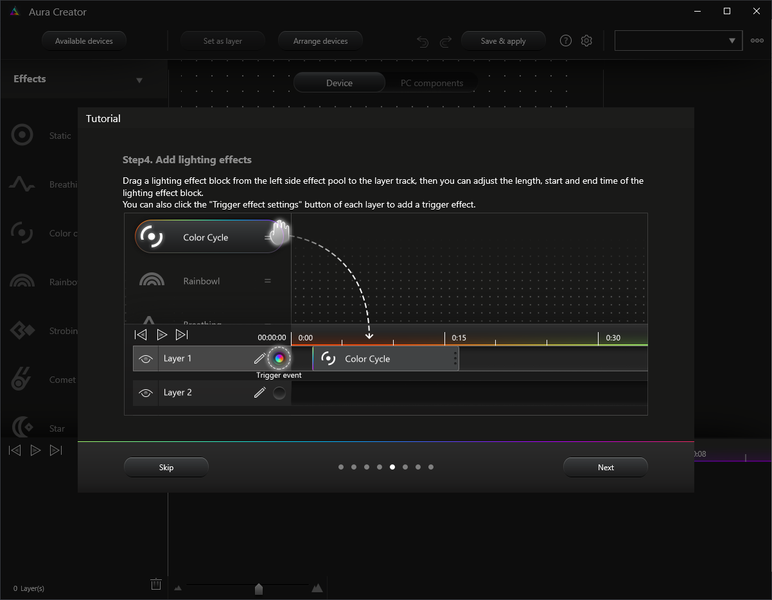The height and width of the screenshot is (600, 772).
Task: Jump to sixth tutorial page dot
Action: coord(405,467)
